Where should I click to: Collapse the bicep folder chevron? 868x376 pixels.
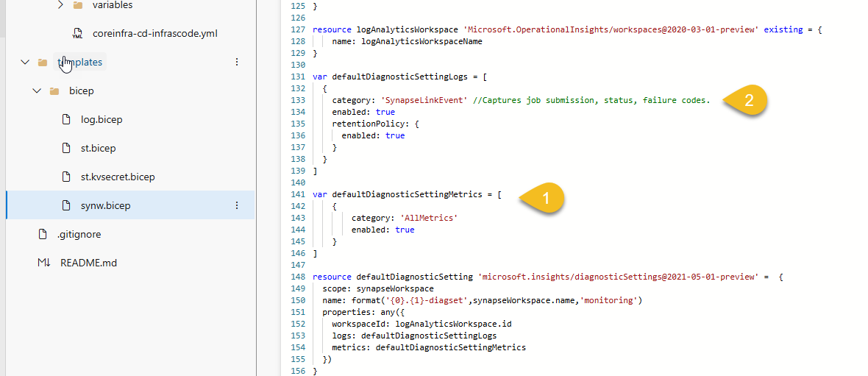tap(37, 91)
